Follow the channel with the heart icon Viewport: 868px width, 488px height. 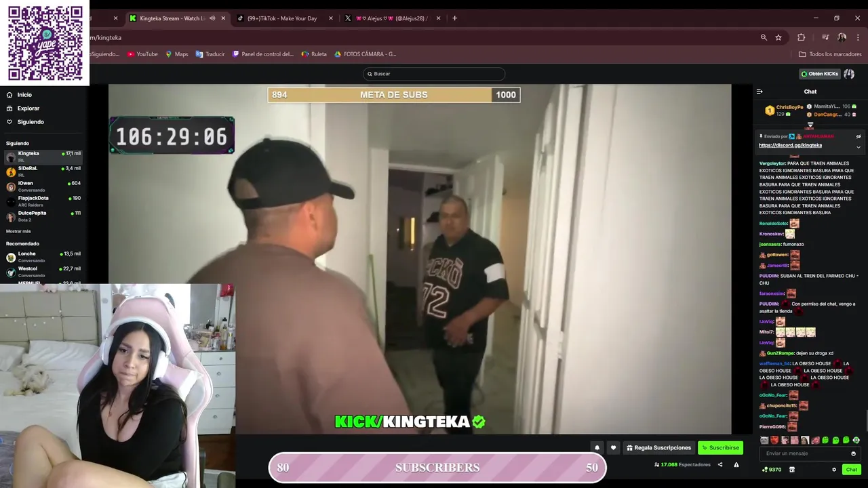[613, 448]
